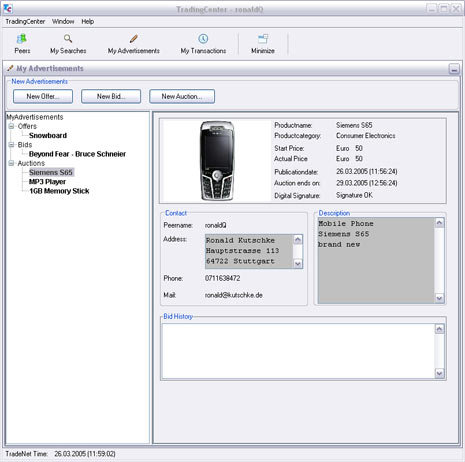Open the Help menu

[x=88, y=22]
